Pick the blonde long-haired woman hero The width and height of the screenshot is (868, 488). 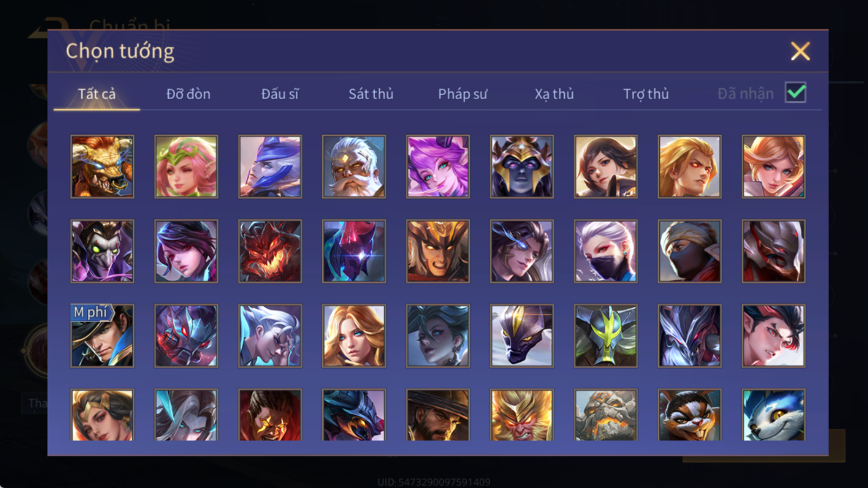(x=353, y=336)
